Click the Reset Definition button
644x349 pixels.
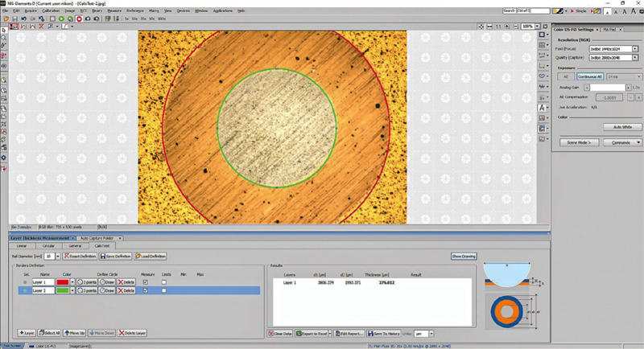(x=80, y=256)
